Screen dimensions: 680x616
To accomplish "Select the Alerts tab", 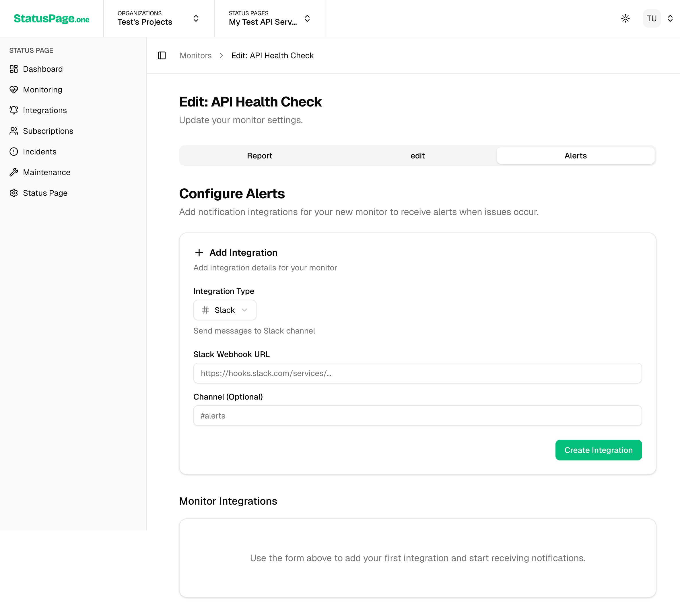I will (576, 156).
